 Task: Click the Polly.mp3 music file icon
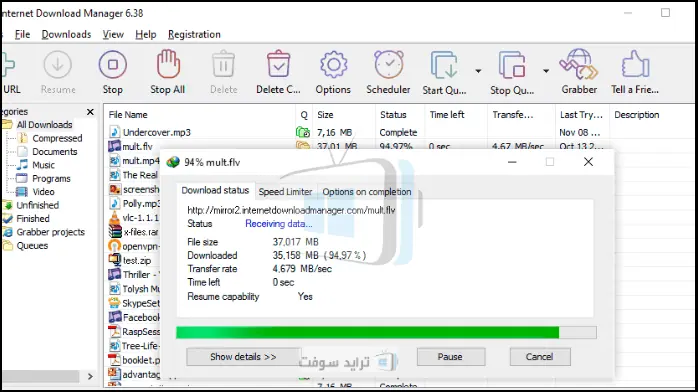coord(114,203)
